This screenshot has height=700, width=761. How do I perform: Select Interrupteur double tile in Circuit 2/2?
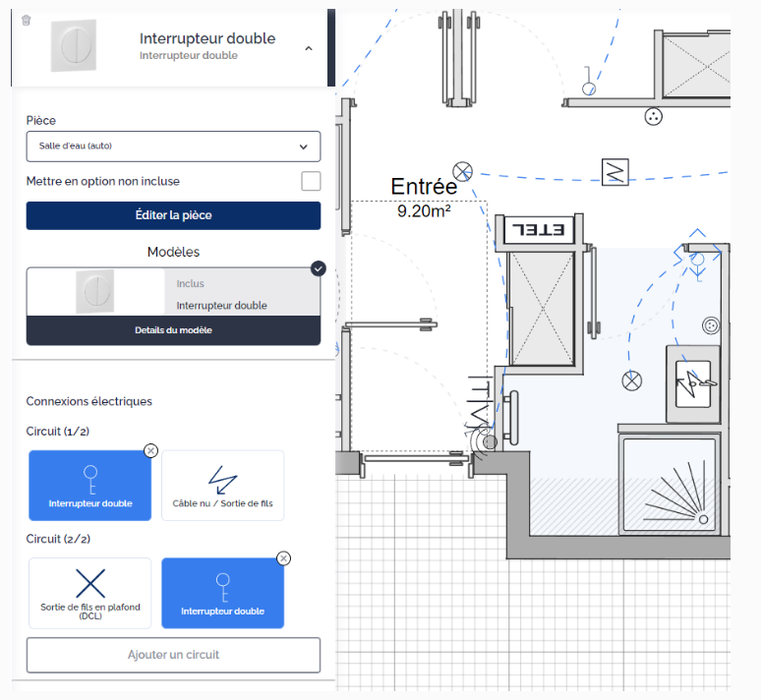[x=222, y=593]
